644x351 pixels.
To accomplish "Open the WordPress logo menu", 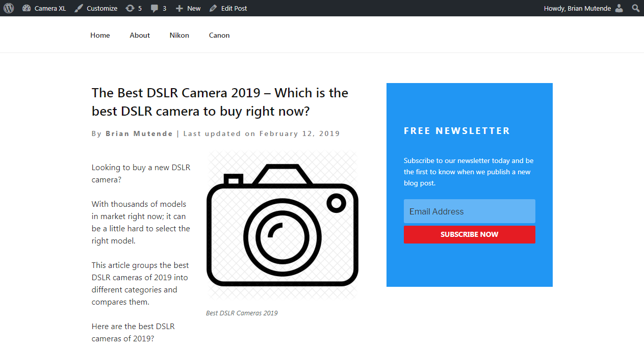I will pos(9,8).
